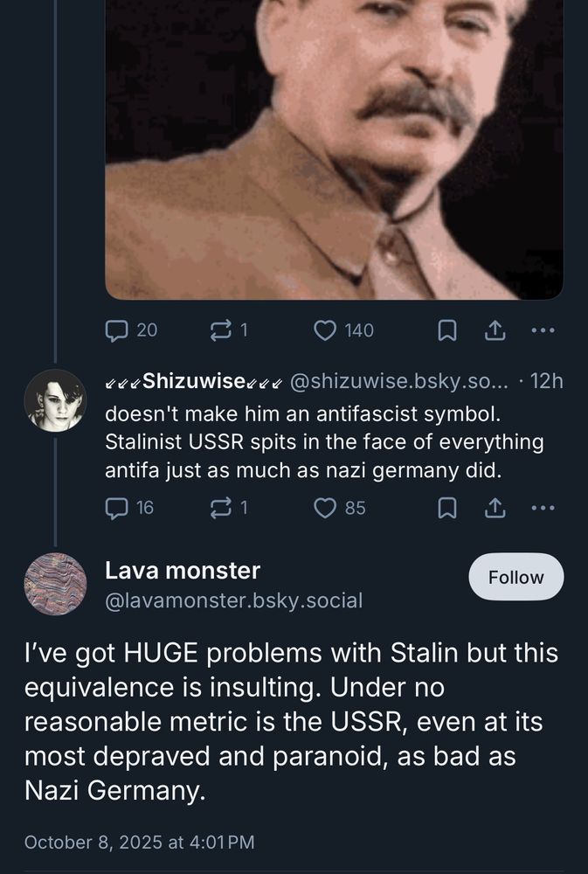Bookmark the top image post
The width and height of the screenshot is (588, 874).
[x=446, y=329]
